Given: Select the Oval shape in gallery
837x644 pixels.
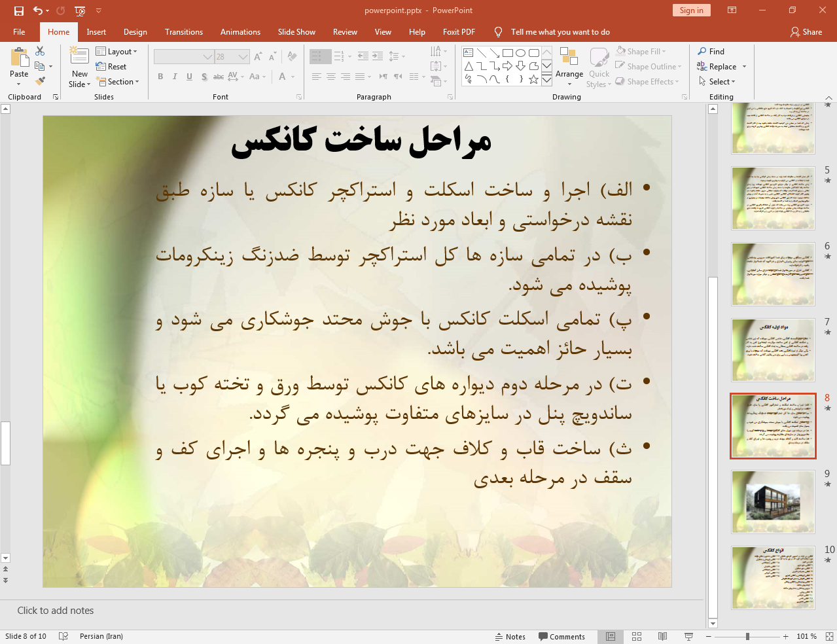Looking at the screenshot, I should click(521, 53).
